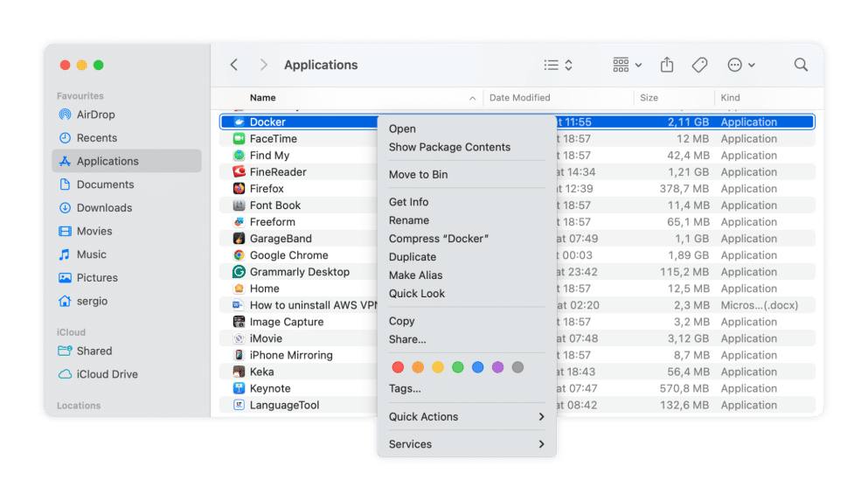Open the Group By dropdown
Viewport: 868px width, 501px height.
[628, 65]
